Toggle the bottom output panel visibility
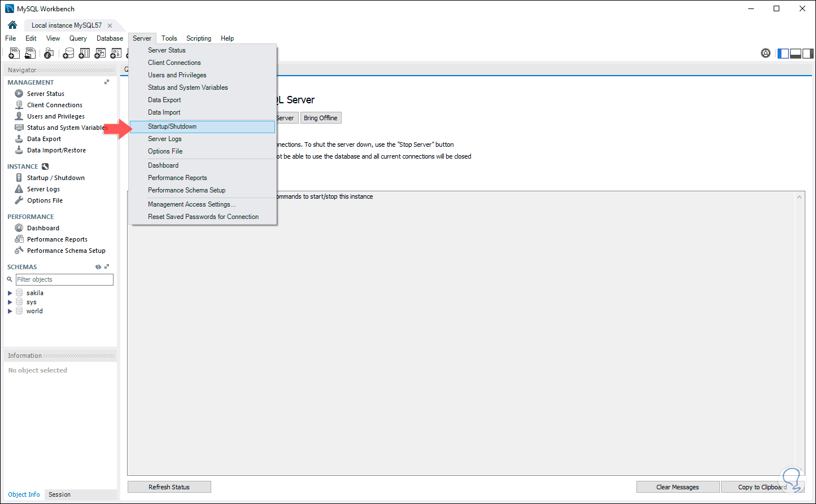This screenshot has width=816, height=504. coord(796,54)
